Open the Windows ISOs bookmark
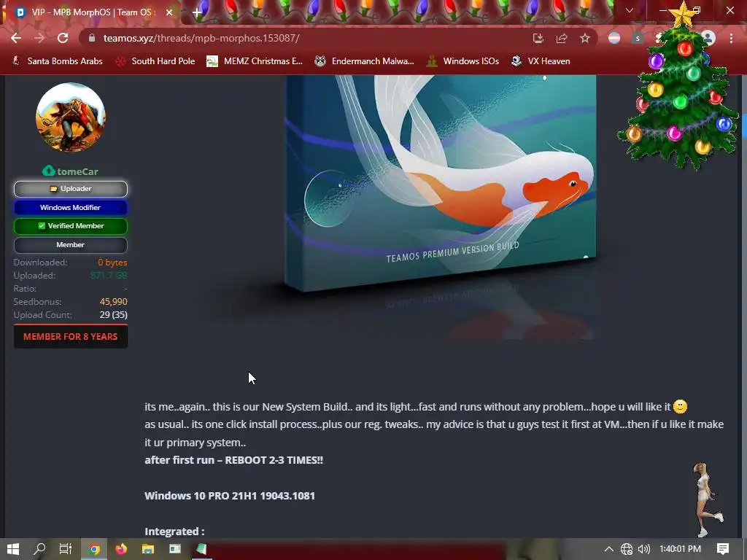The height and width of the screenshot is (560, 747). coord(462,61)
